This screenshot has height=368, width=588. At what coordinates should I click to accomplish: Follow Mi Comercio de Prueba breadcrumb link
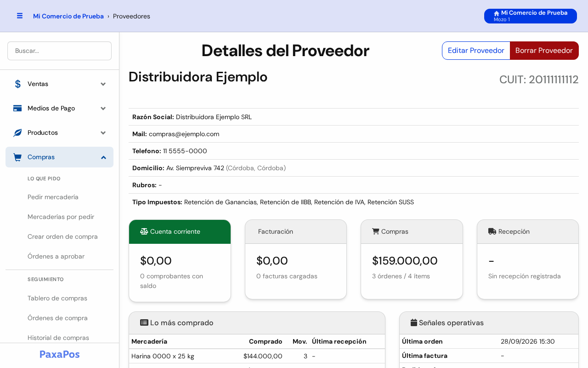68,16
